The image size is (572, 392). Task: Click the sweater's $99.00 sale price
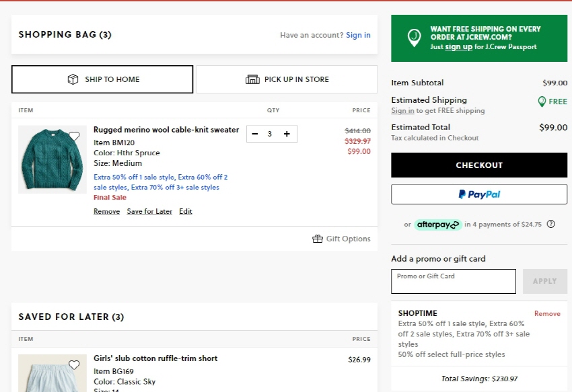(359, 151)
